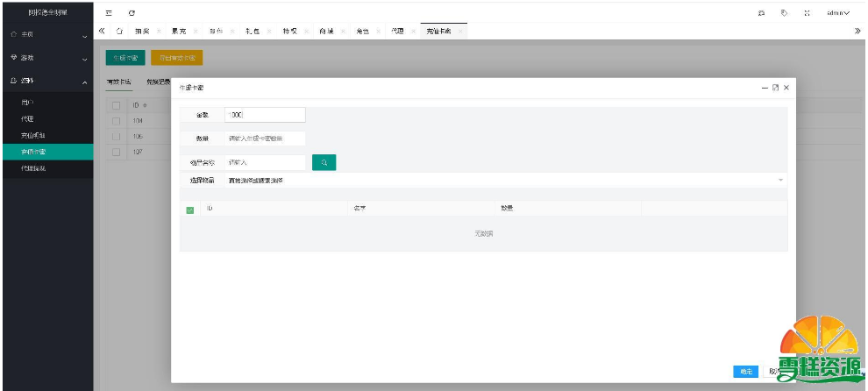The width and height of the screenshot is (868, 391).
Task: Confirm with the blue 确定 button
Action: pyautogui.click(x=745, y=372)
